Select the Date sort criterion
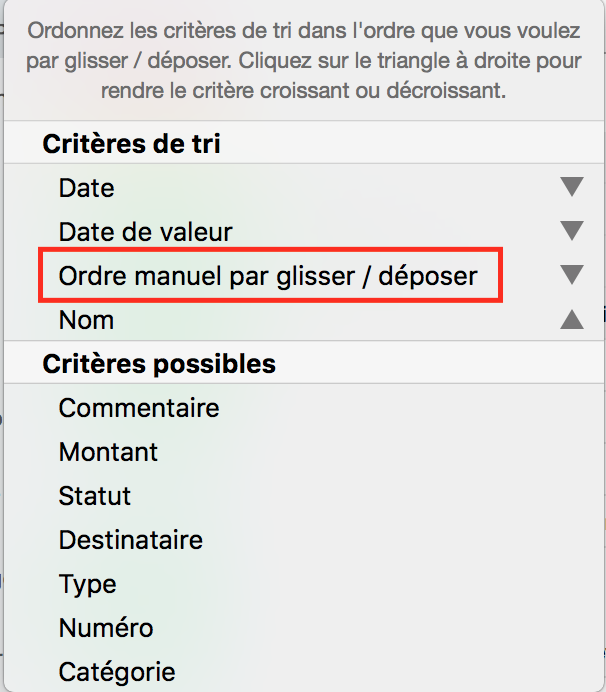Viewport: 606px width, 692px height. coord(87,188)
